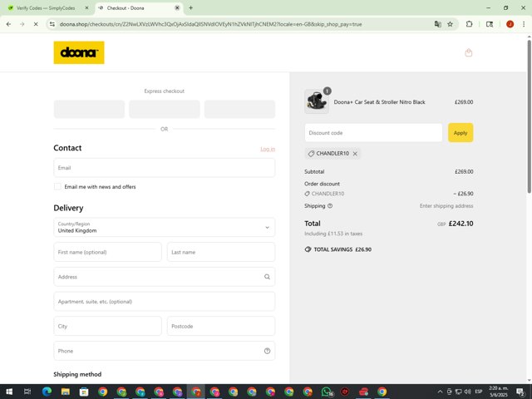532x399 pixels.
Task: Open the Extensions puzzle icon
Action: pyautogui.click(x=469, y=24)
